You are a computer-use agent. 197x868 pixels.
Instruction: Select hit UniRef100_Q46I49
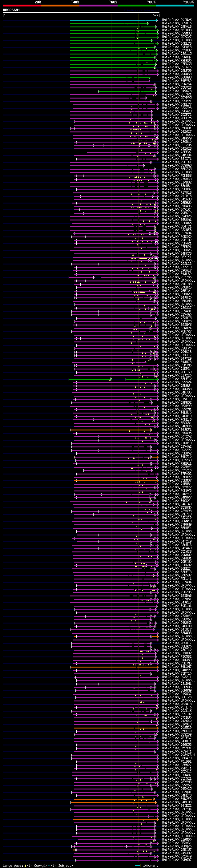click(177, 504)
